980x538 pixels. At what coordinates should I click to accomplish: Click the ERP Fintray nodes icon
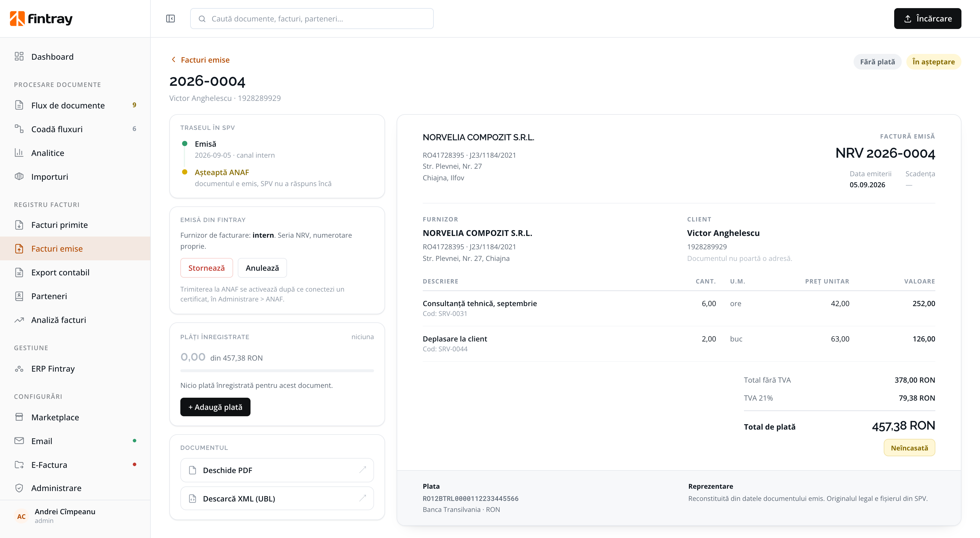[19, 369]
